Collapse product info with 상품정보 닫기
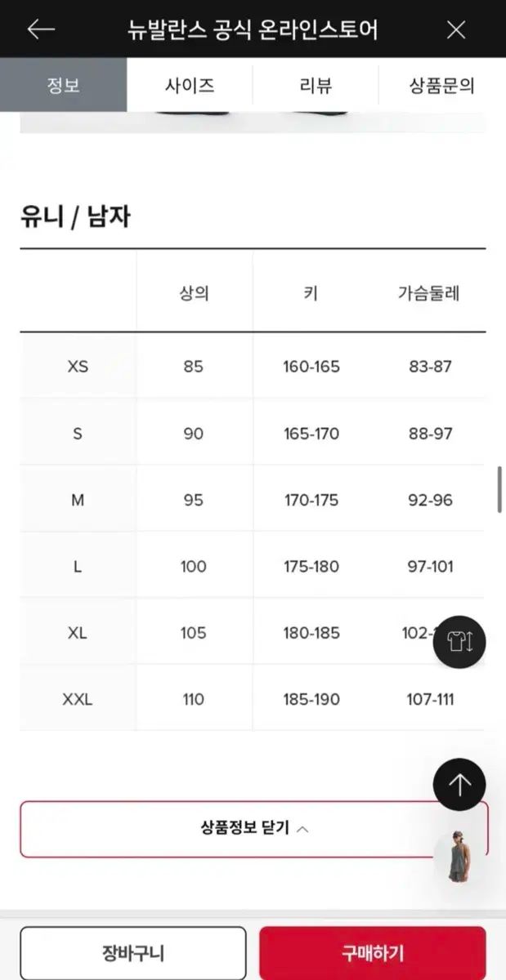 [x=244, y=828]
